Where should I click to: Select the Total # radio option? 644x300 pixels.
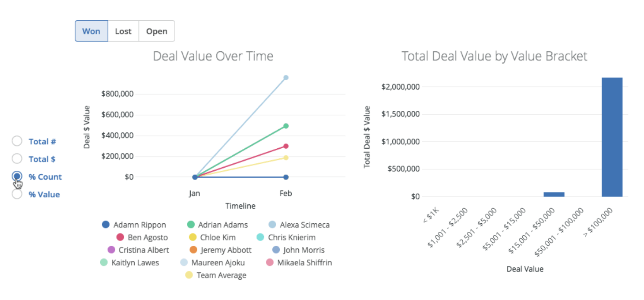click(17, 141)
